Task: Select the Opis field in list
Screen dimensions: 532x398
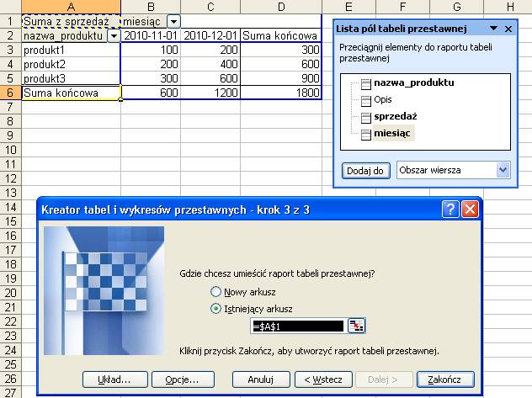Action: tap(383, 99)
